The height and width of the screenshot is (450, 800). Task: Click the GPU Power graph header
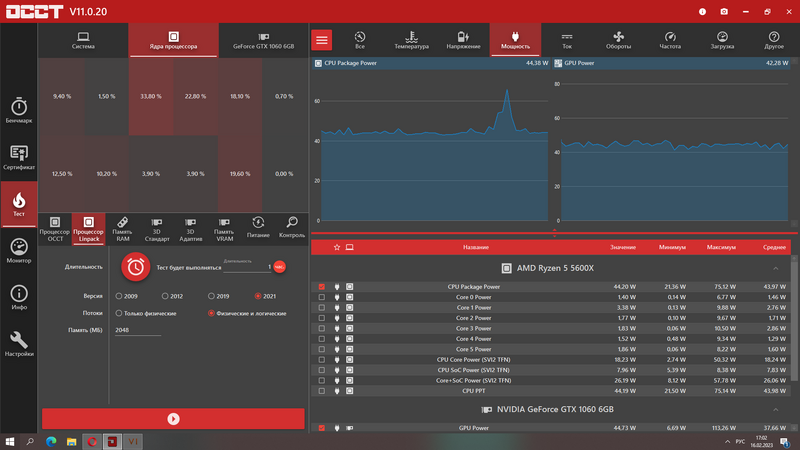[x=671, y=63]
